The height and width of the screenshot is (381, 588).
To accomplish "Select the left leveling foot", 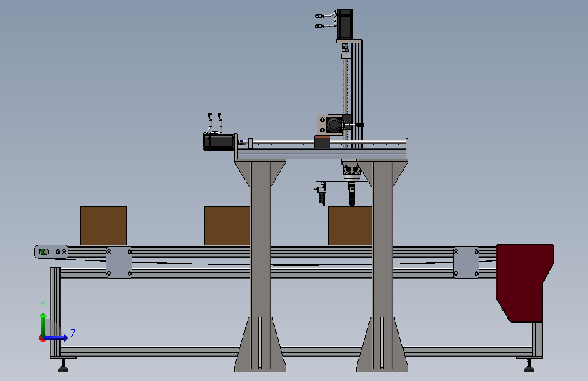I will pos(63,365).
